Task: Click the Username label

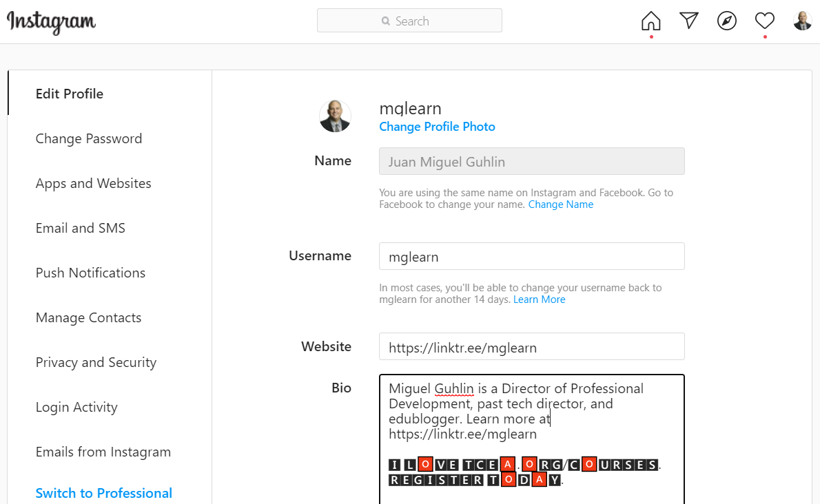Action: [x=320, y=256]
